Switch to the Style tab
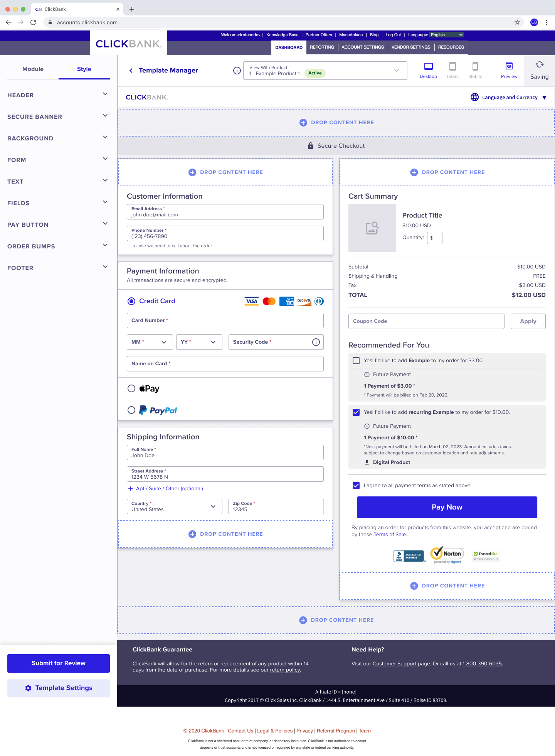This screenshot has height=756, width=555. coord(84,69)
